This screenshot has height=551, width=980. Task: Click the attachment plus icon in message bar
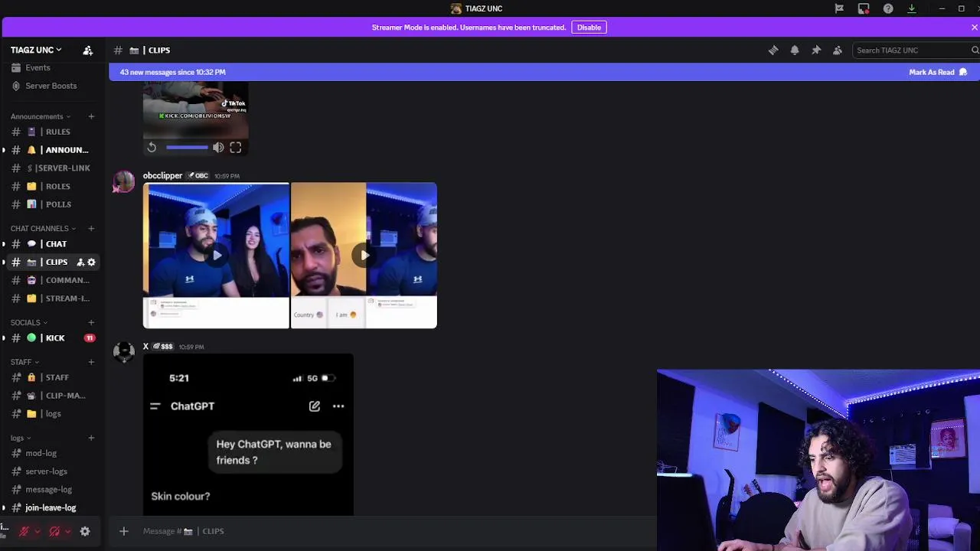click(x=123, y=531)
